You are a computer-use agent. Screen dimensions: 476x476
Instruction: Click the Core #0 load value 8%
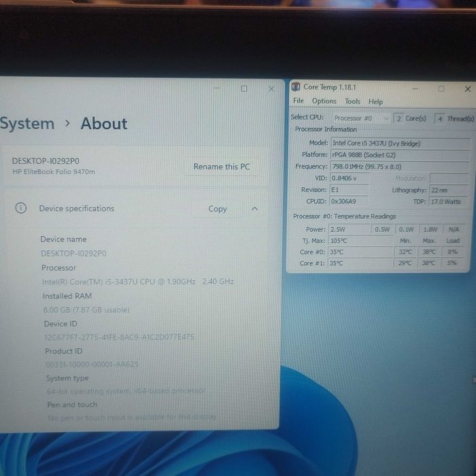coord(452,252)
